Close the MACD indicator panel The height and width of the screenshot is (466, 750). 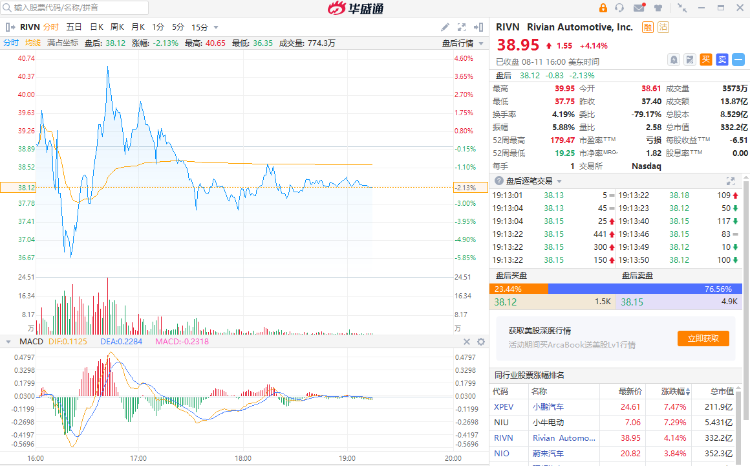coord(467,342)
